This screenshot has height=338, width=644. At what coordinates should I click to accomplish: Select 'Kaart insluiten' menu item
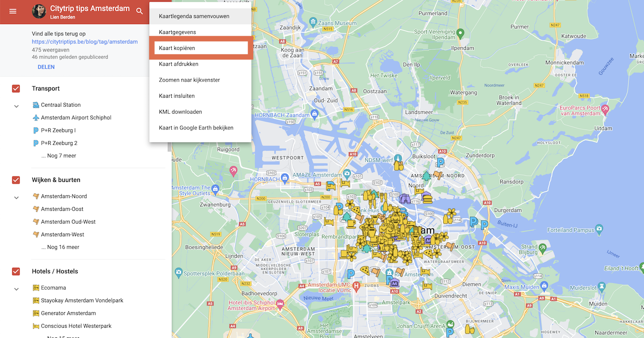[200, 96]
